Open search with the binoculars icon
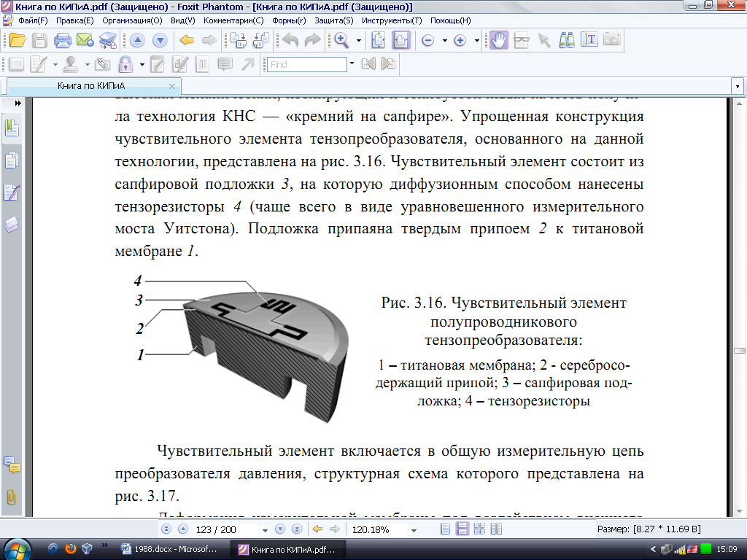This screenshot has width=747, height=560. point(566,41)
